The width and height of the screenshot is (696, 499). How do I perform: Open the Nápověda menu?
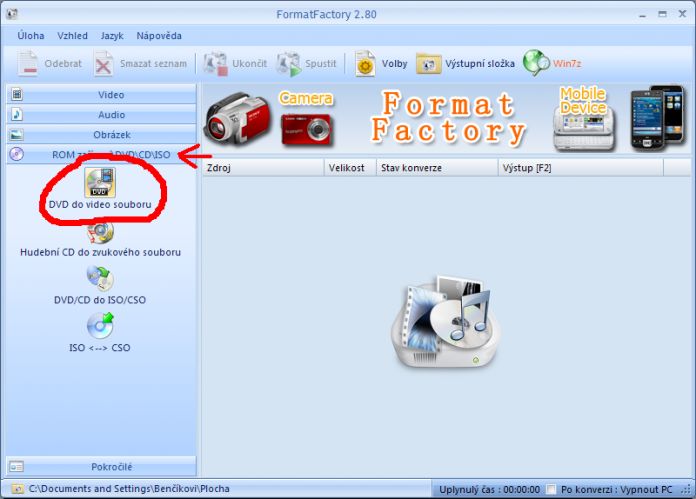(x=159, y=36)
